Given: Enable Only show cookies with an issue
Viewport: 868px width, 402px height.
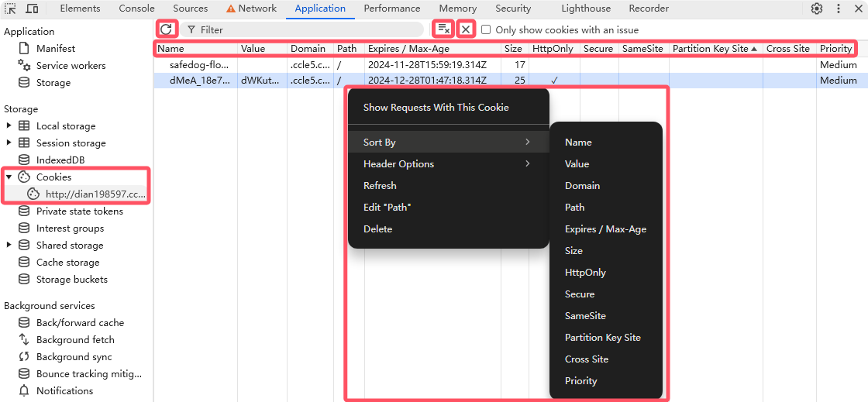Looking at the screenshot, I should click(486, 29).
